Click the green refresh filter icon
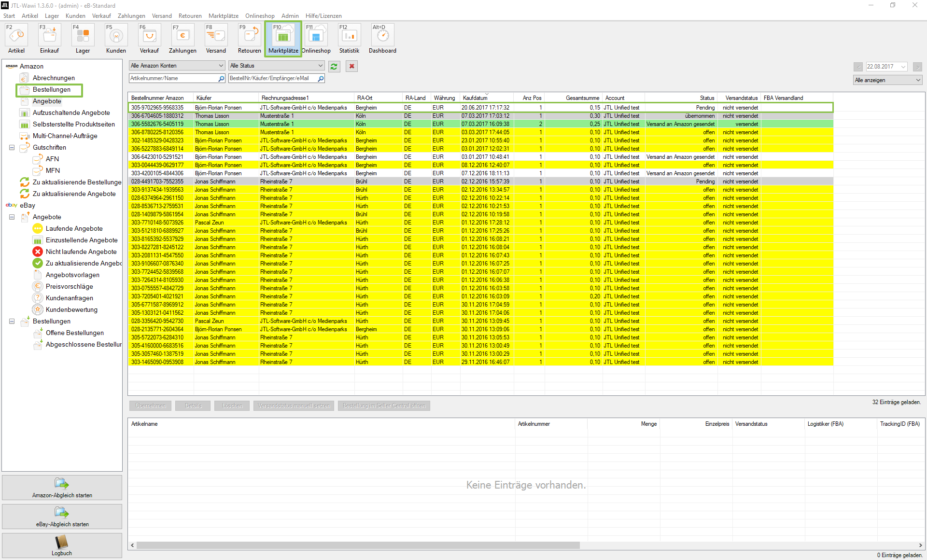 click(x=334, y=66)
